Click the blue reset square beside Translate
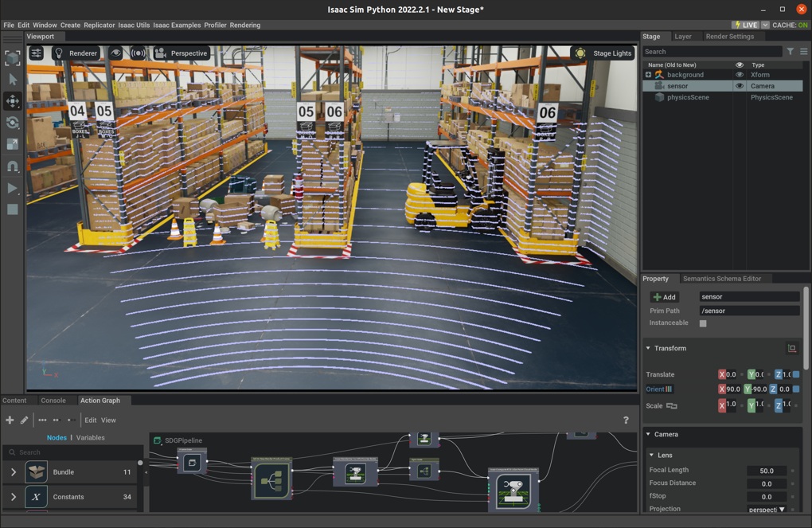This screenshot has width=812, height=528. coord(796,374)
